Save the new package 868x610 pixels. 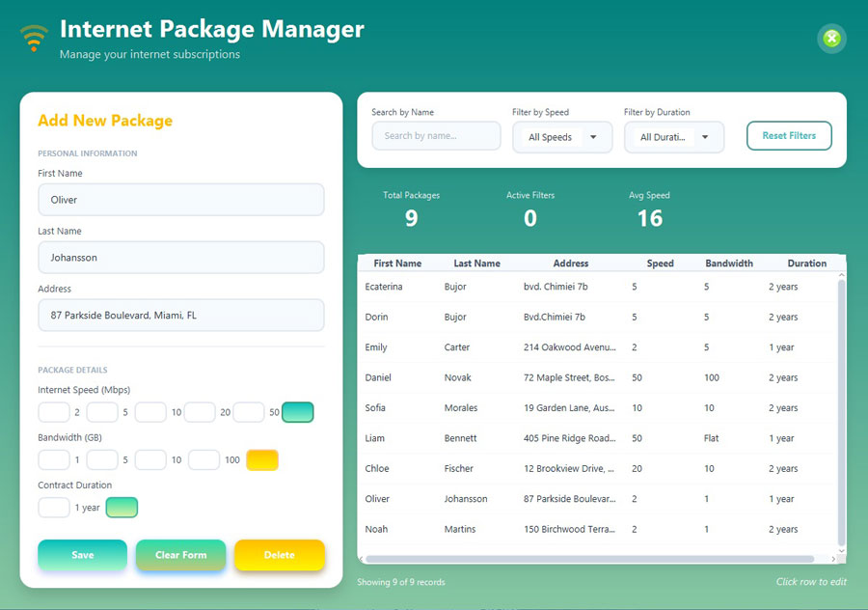pos(82,555)
